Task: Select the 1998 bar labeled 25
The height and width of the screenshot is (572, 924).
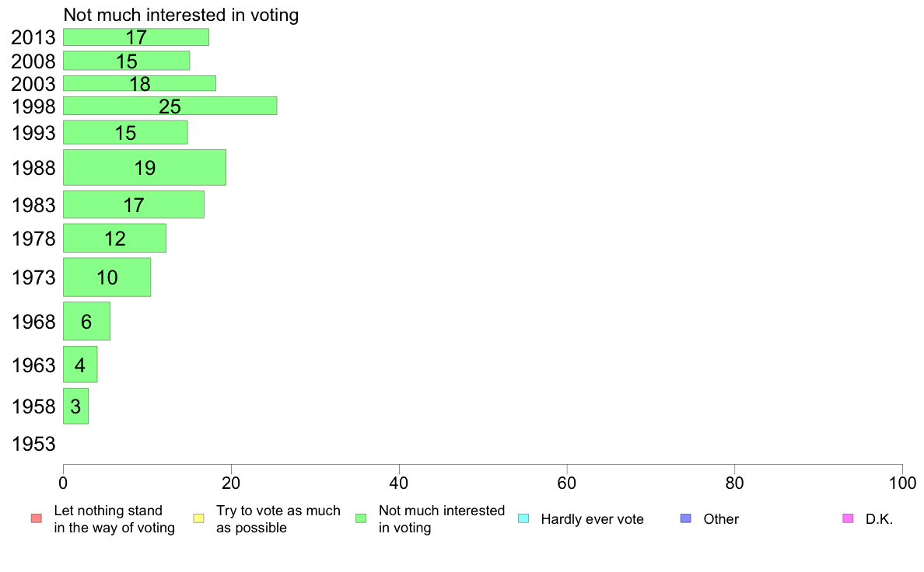Action: point(170,106)
